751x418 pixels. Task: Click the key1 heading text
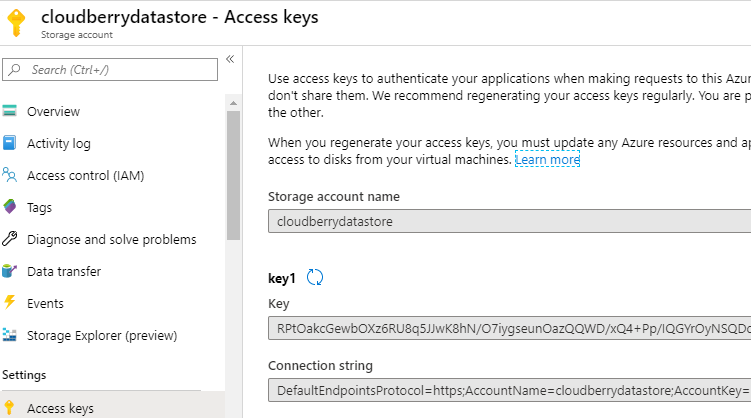[x=282, y=278]
